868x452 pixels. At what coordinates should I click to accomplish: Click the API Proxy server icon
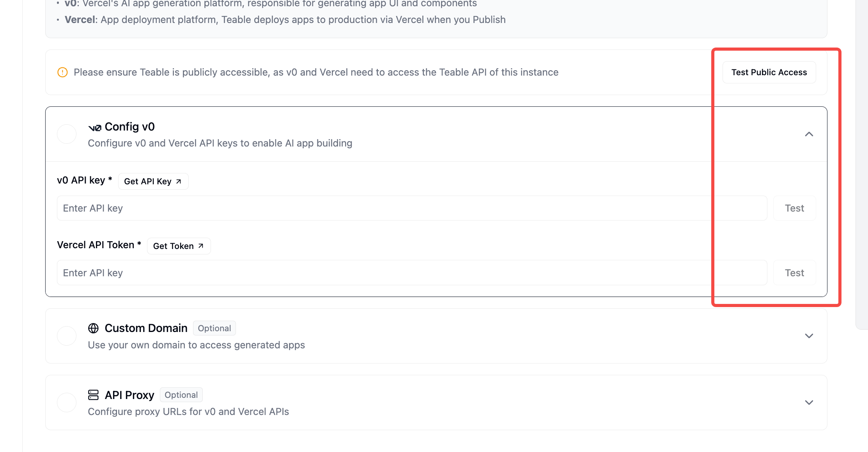(x=93, y=395)
